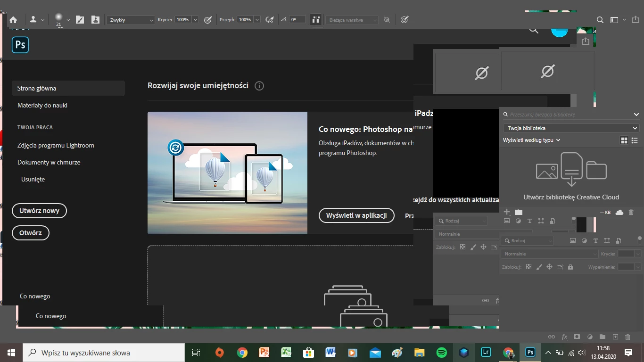Click the add layer mask icon
The height and width of the screenshot is (362, 644).
click(x=577, y=337)
